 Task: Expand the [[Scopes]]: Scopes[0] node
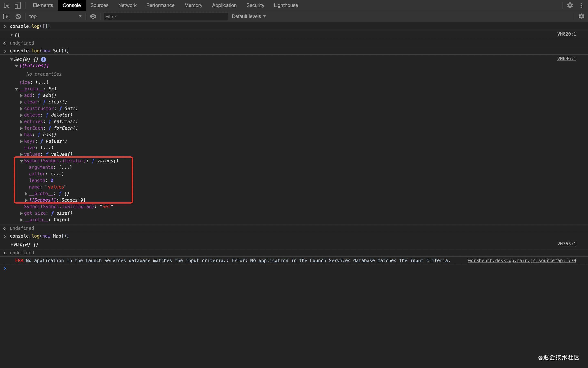click(x=26, y=200)
